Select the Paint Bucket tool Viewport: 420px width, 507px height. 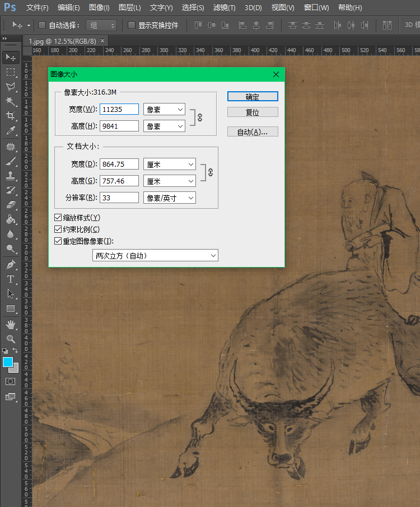pyautogui.click(x=11, y=219)
